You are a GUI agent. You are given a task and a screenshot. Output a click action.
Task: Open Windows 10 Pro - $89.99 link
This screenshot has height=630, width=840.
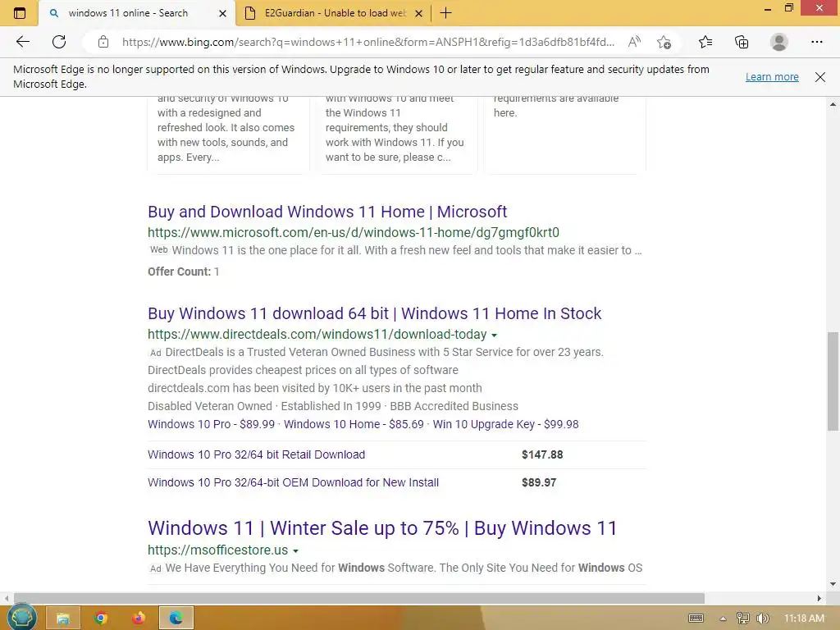point(211,424)
